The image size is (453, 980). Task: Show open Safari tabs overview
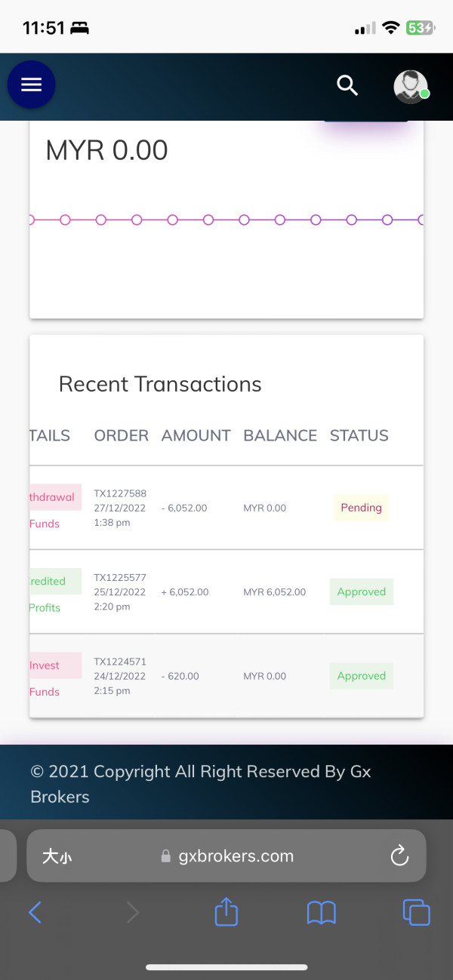click(416, 913)
